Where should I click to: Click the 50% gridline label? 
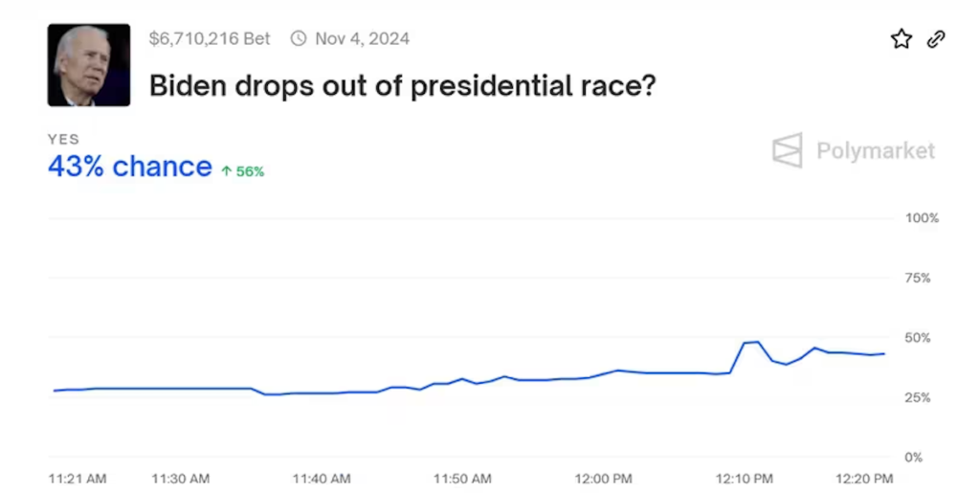[917, 338]
